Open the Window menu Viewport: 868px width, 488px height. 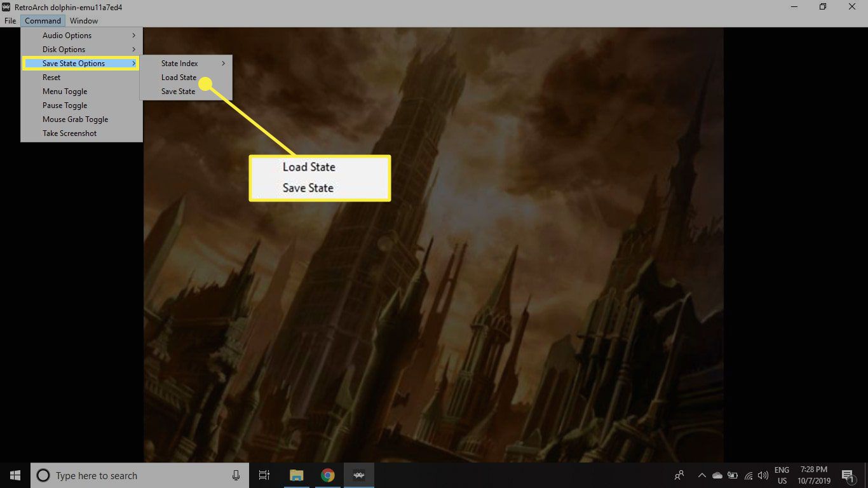coord(84,21)
